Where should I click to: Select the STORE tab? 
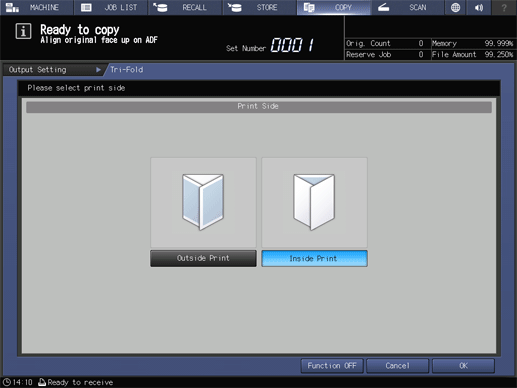259,7
